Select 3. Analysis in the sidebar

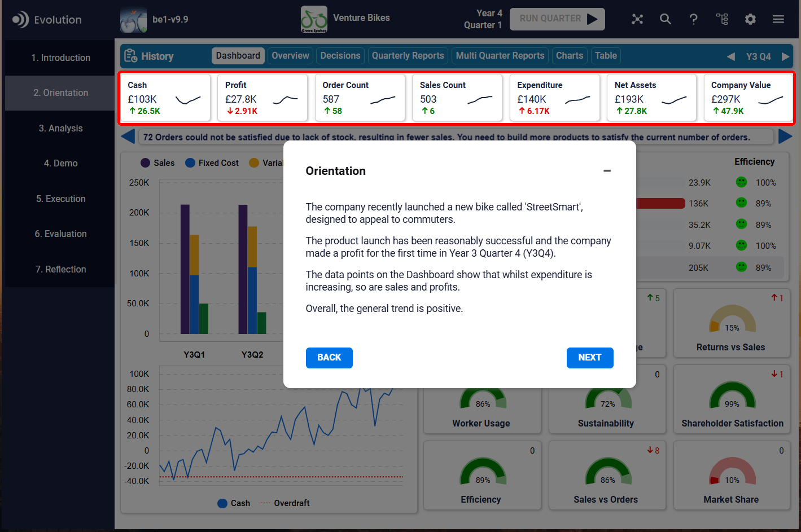point(60,128)
